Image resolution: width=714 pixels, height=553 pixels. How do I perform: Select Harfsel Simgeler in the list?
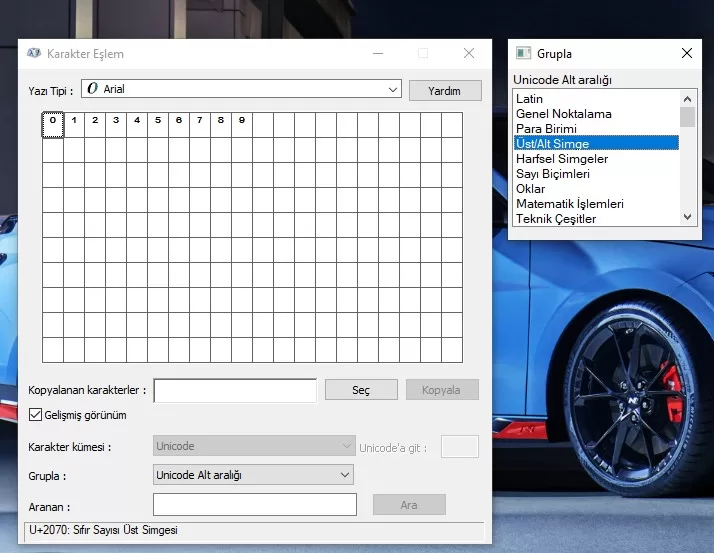[x=561, y=159]
